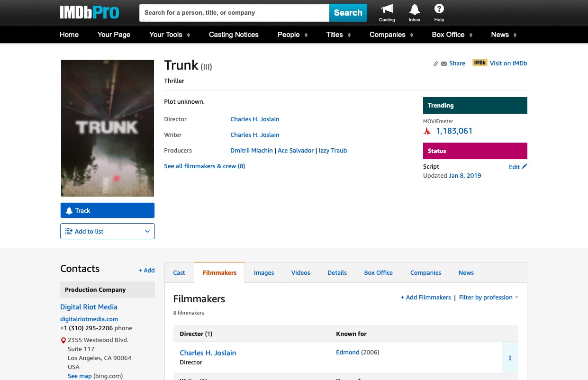Click Visit on IMDb link
This screenshot has width=588, height=380.
[x=508, y=63]
